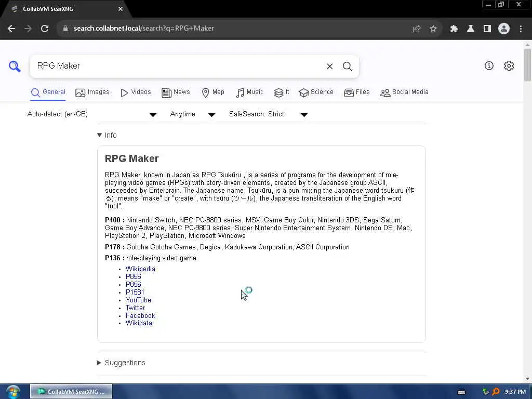Open the P1581 link

coord(135,292)
